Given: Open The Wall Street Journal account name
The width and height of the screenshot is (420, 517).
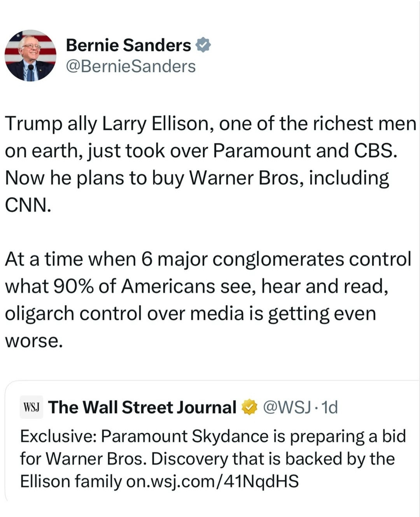Looking at the screenshot, I should pyautogui.click(x=142, y=407).
